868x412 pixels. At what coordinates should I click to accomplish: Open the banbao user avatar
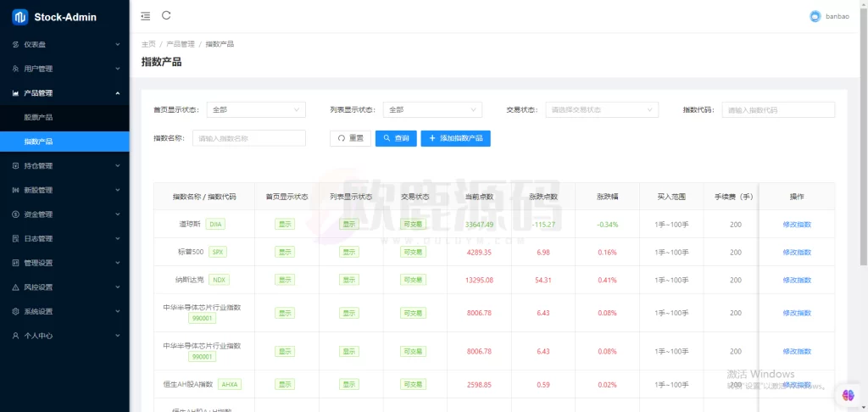point(815,17)
